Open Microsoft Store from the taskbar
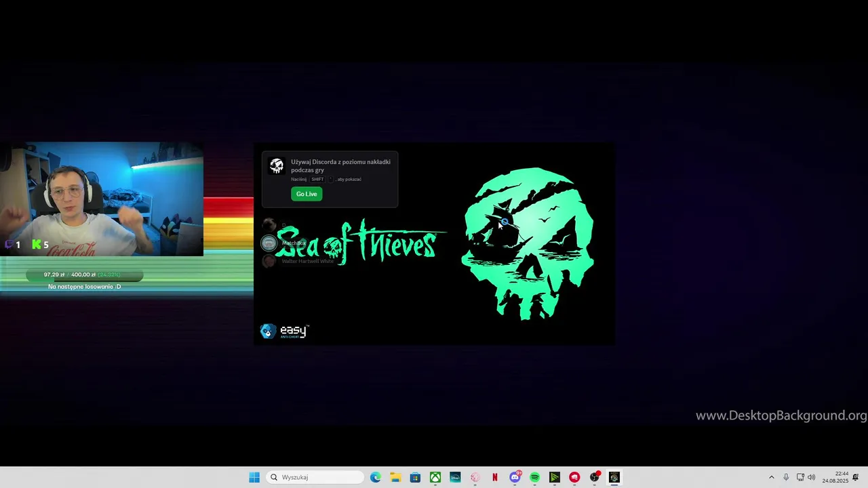 (x=415, y=477)
